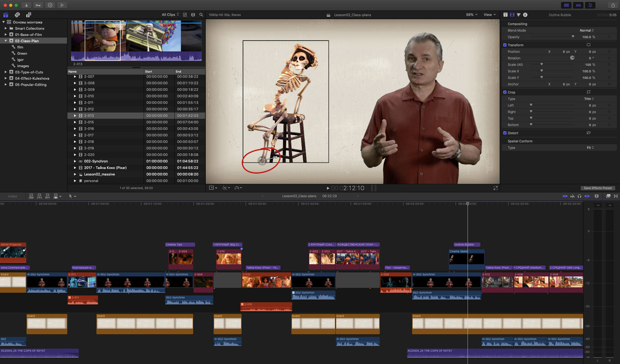Toggle Inspector visibility with the sliders icon
Image resolution: width=620 pixels, height=364 pixels.
(x=590, y=5)
